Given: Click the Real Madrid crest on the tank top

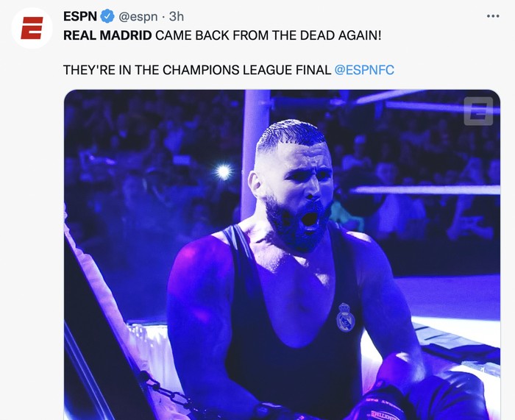Looking at the screenshot, I should pyautogui.click(x=345, y=317).
